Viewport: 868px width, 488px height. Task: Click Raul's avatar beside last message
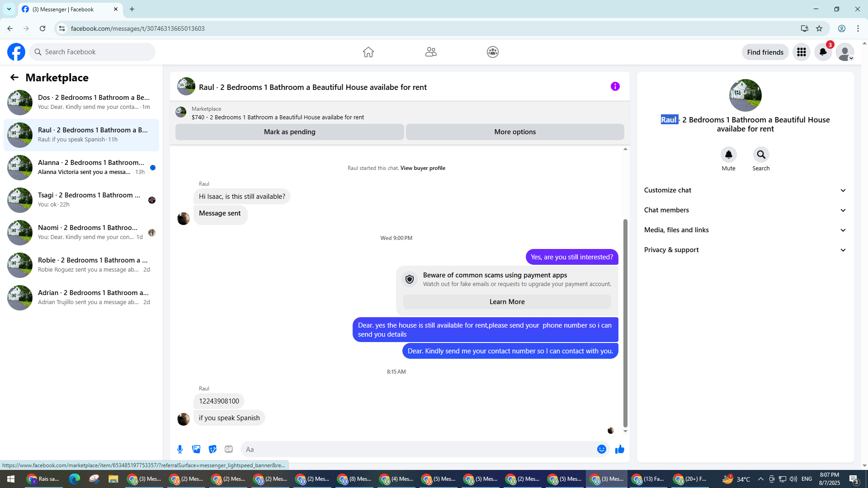184,419
